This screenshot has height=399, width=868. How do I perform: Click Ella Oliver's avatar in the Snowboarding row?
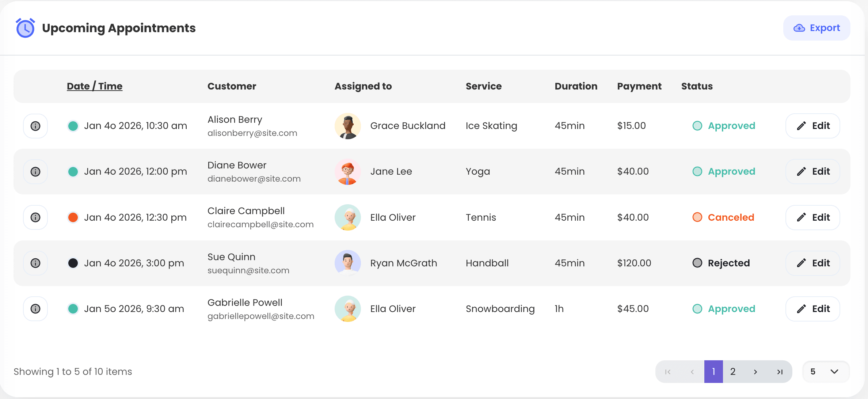tap(347, 309)
